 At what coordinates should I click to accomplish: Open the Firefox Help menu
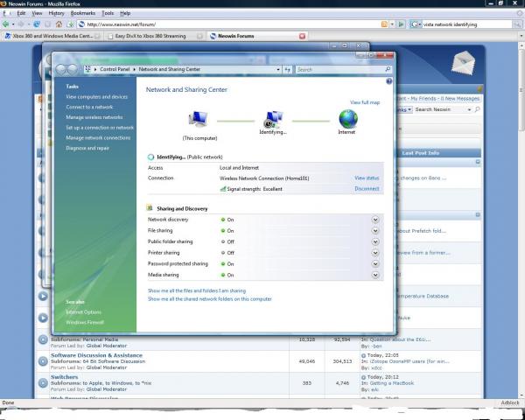[125, 13]
